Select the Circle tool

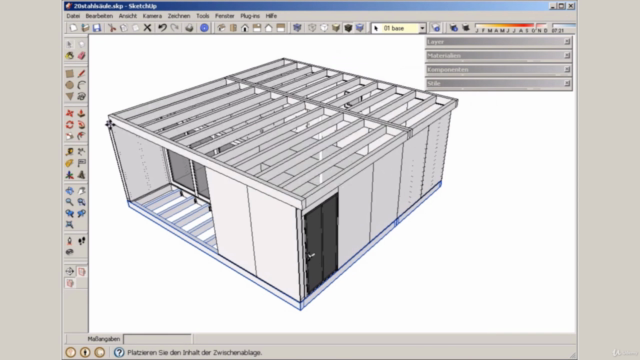[x=70, y=85]
